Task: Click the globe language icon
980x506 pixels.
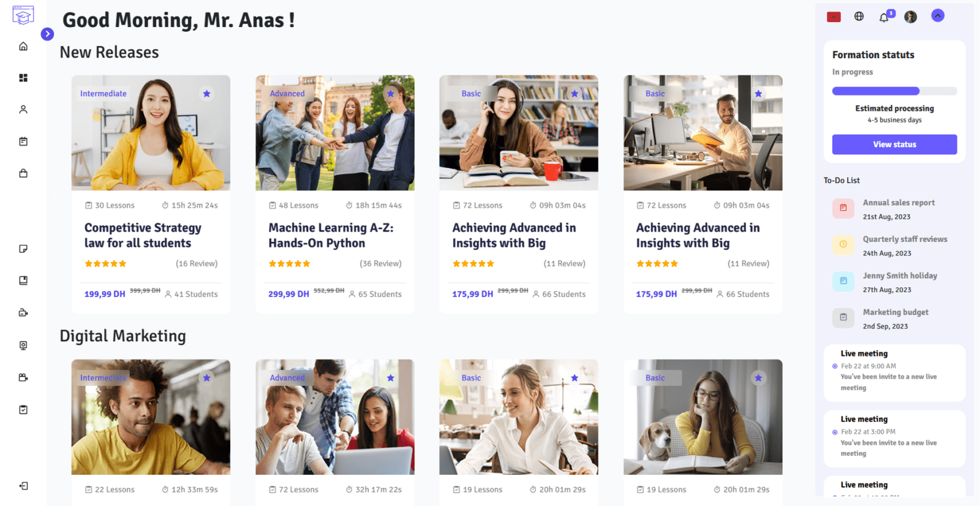Action: click(859, 17)
